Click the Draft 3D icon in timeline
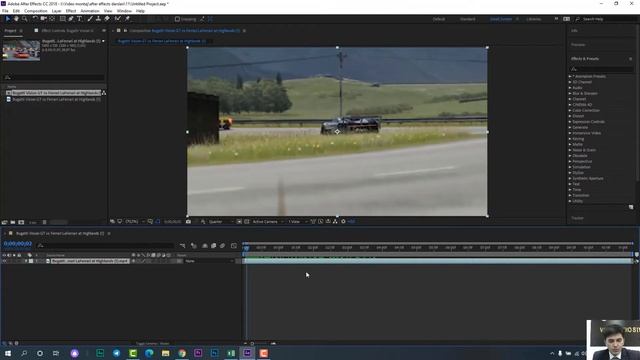 (193, 246)
